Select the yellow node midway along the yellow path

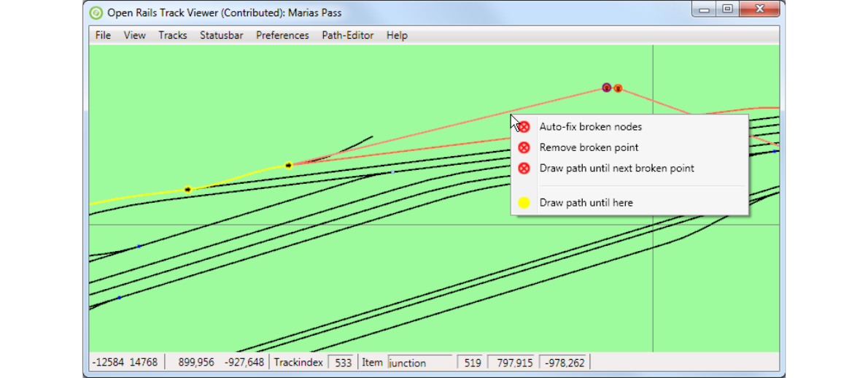point(187,189)
